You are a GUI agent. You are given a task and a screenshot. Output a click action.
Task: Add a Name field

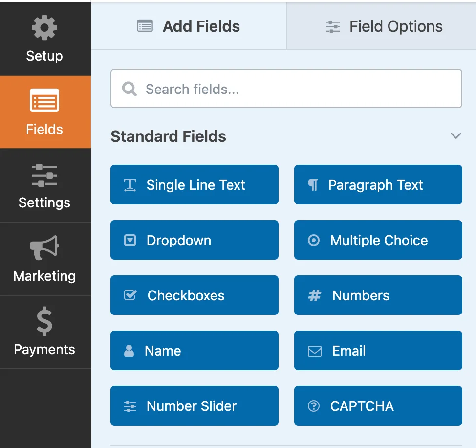coord(195,351)
